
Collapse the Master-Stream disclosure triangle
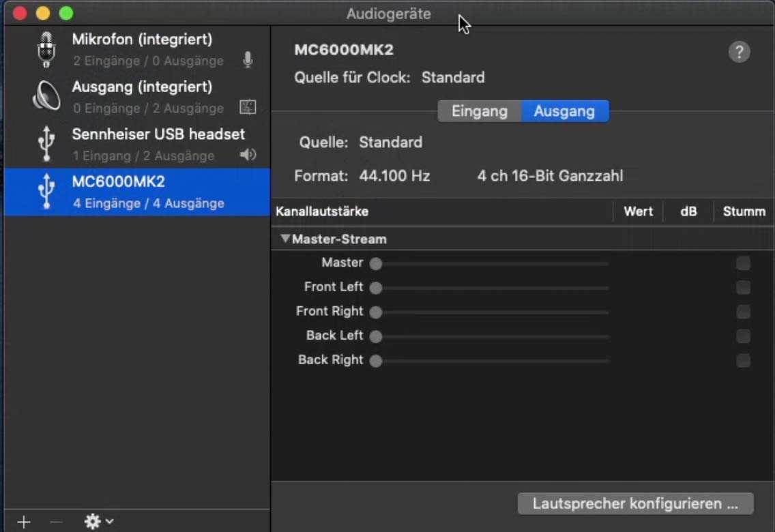tap(284, 239)
